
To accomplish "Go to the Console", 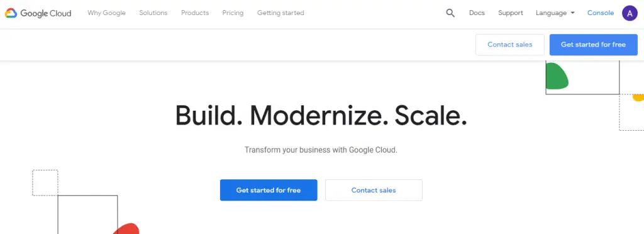I will coord(601,13).
